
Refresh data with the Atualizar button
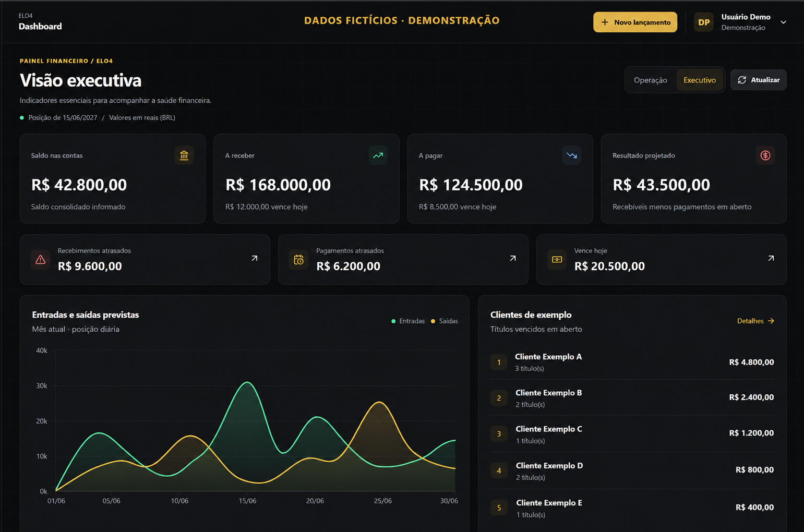[x=759, y=80]
